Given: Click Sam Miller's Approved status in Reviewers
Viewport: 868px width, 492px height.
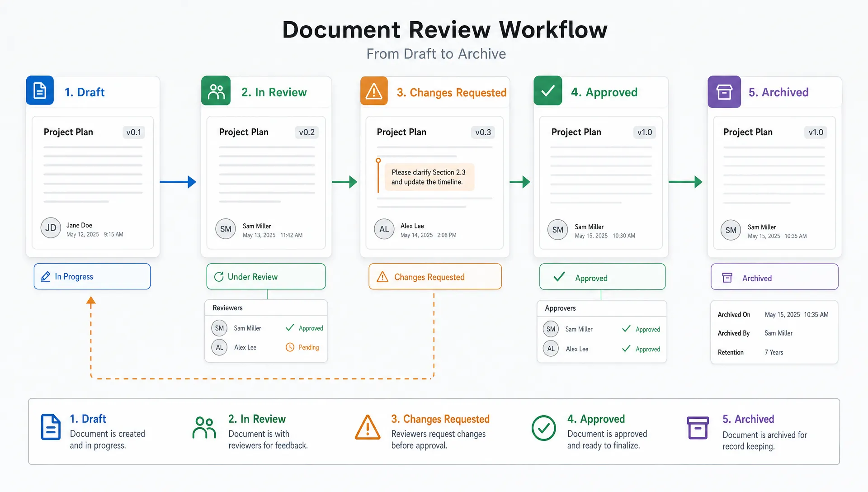Looking at the screenshot, I should (304, 328).
